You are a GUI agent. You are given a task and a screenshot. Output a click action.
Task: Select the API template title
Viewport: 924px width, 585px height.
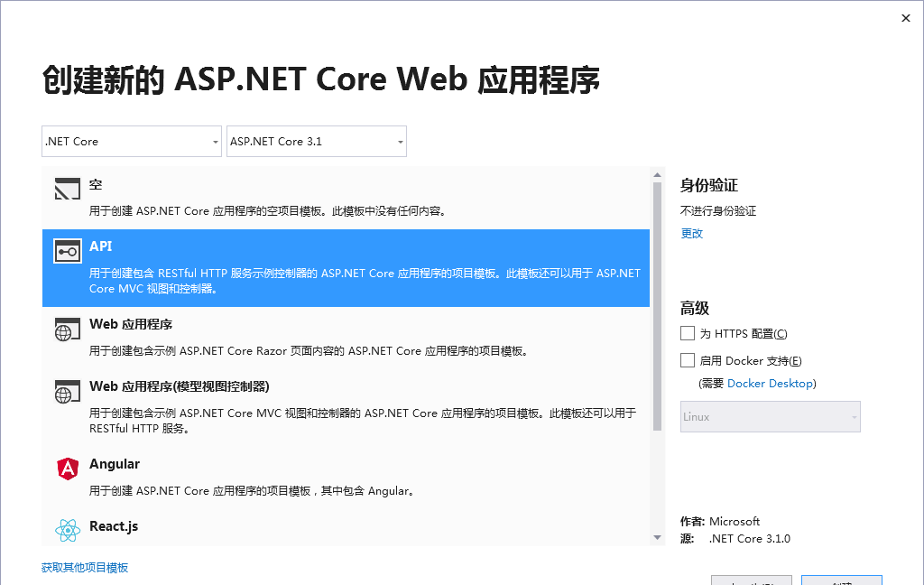[101, 246]
